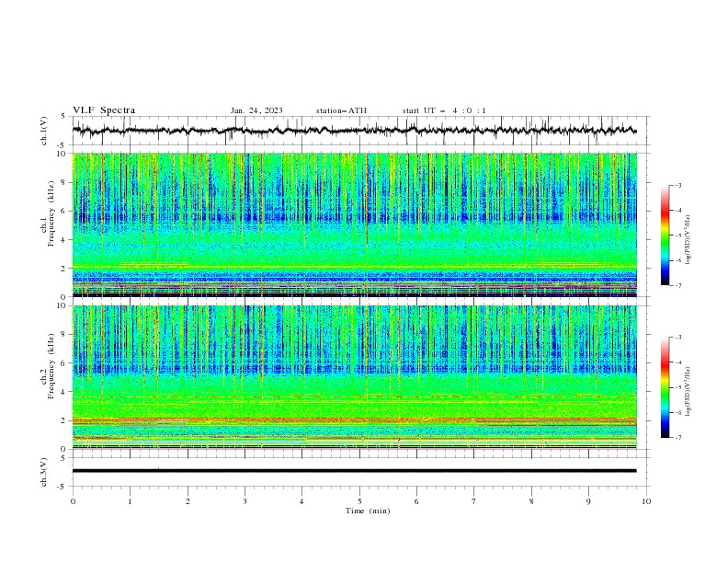This screenshot has width=728, height=563.
Task: Click the ch.1 spectrogram color bar
Action: click(665, 236)
